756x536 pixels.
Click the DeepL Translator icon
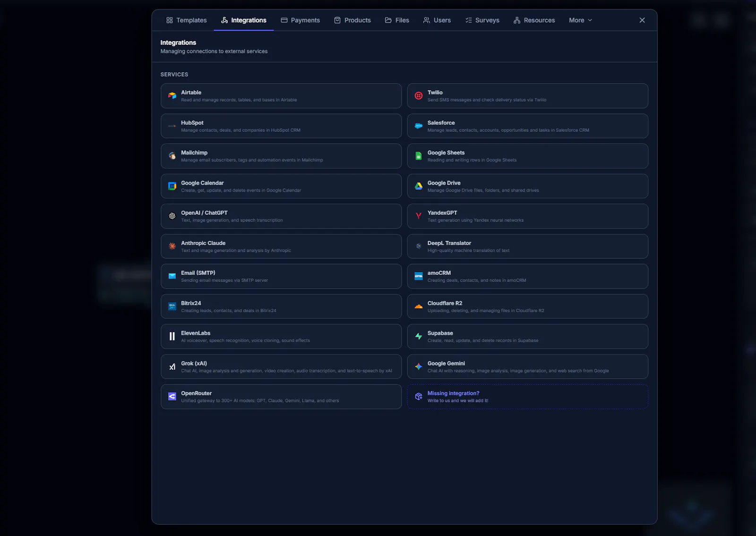click(419, 246)
